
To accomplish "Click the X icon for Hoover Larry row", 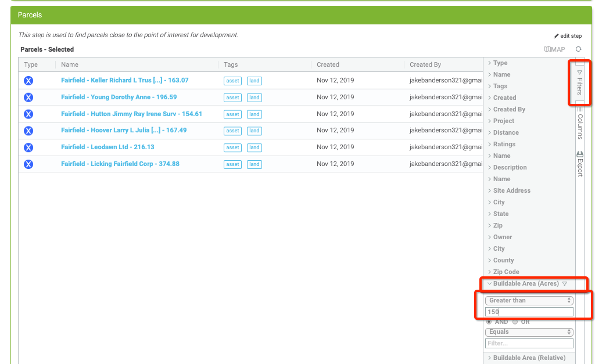I will 28,131.
